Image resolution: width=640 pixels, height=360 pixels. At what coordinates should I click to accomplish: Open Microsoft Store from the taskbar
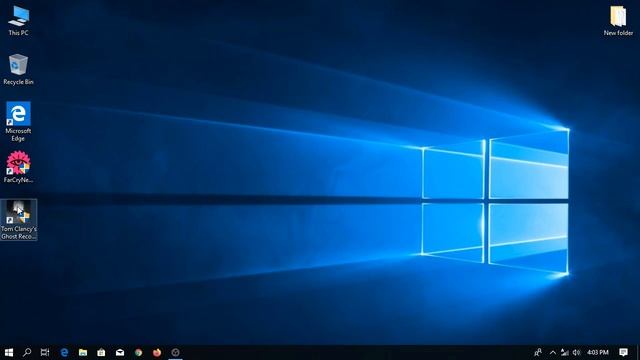click(101, 352)
